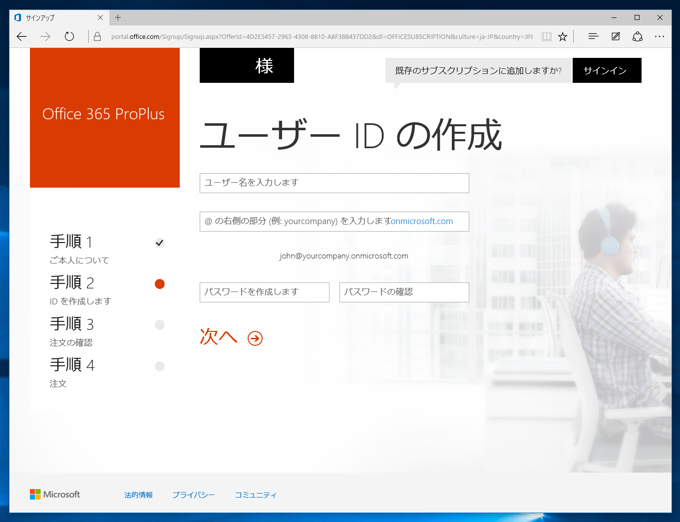
Task: Reload the page with the refresh icon
Action: click(x=69, y=37)
